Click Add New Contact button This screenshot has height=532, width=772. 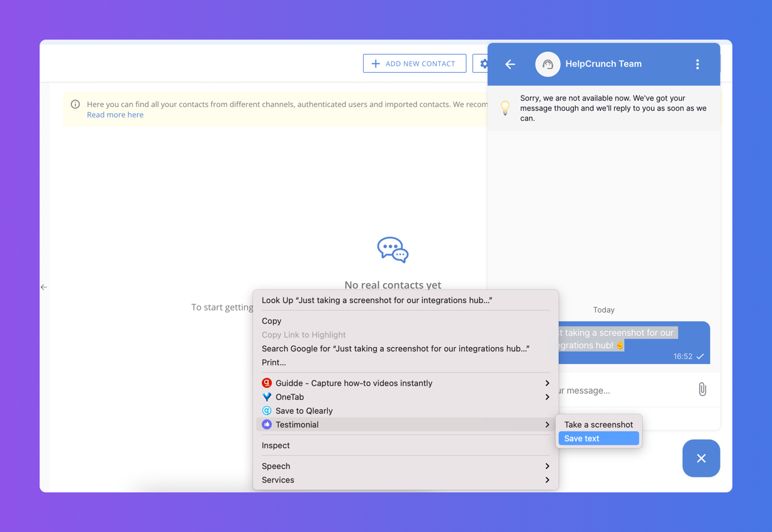pyautogui.click(x=415, y=64)
